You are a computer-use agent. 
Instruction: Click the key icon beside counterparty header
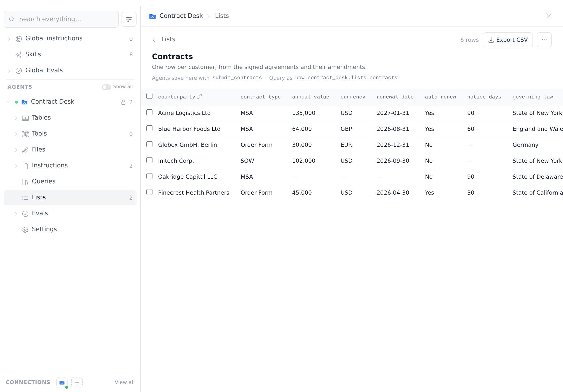click(x=200, y=96)
